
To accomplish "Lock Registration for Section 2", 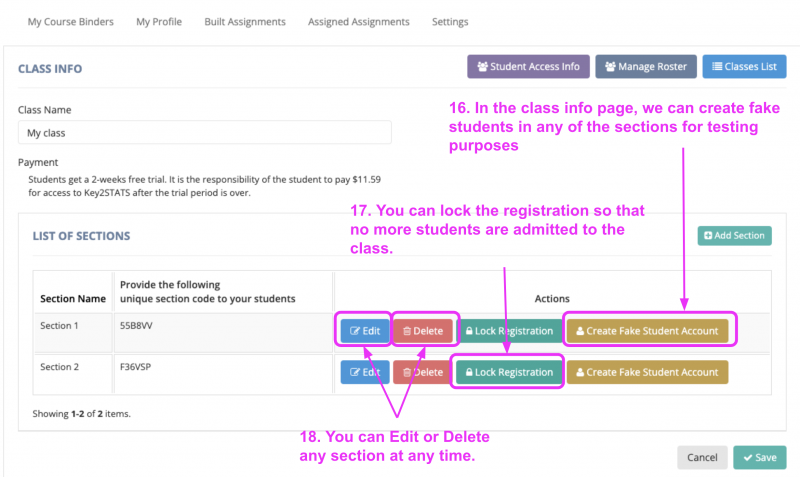I will pos(509,372).
